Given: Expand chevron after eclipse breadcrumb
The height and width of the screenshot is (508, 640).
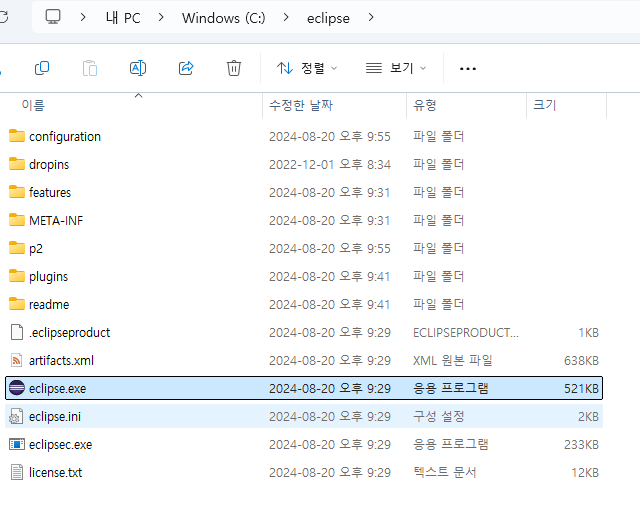Looking at the screenshot, I should click(371, 18).
